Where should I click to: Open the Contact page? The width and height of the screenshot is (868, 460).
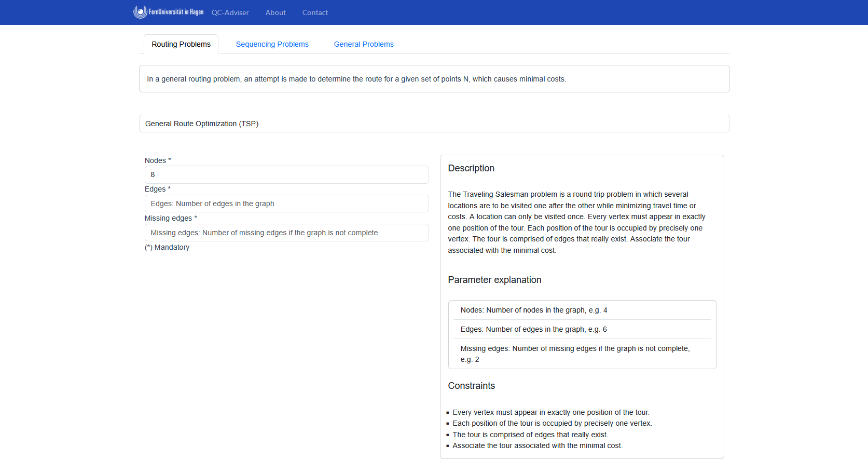315,12
